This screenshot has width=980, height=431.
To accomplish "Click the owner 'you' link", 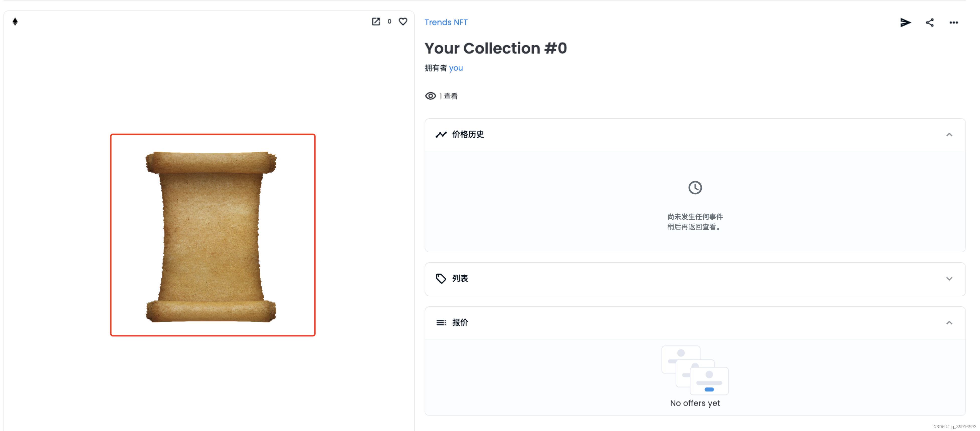I will [x=455, y=68].
